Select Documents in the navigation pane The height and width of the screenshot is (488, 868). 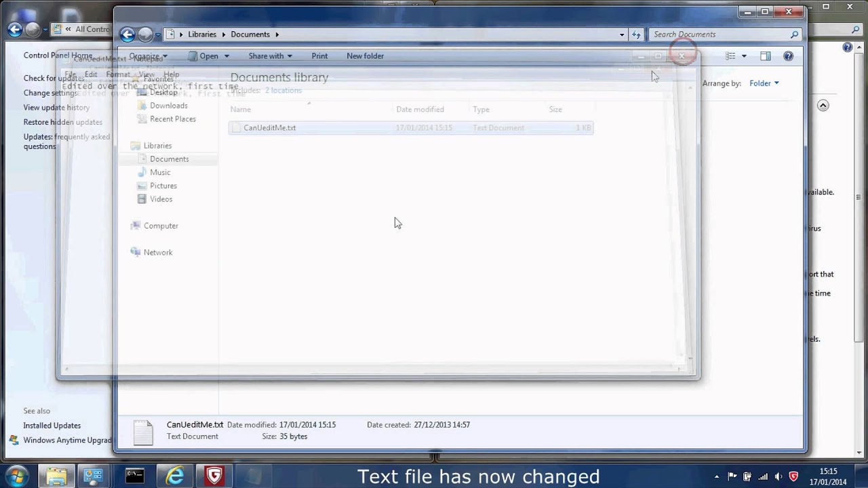(x=169, y=159)
